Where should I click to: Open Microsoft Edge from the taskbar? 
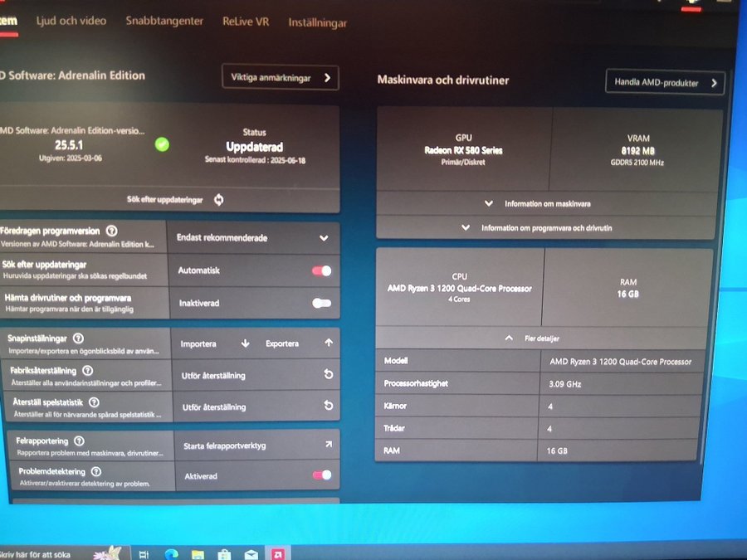pyautogui.click(x=171, y=554)
